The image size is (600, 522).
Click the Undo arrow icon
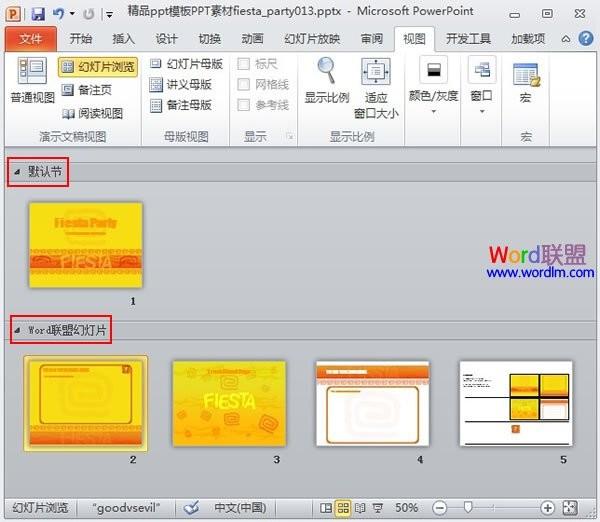tap(59, 14)
